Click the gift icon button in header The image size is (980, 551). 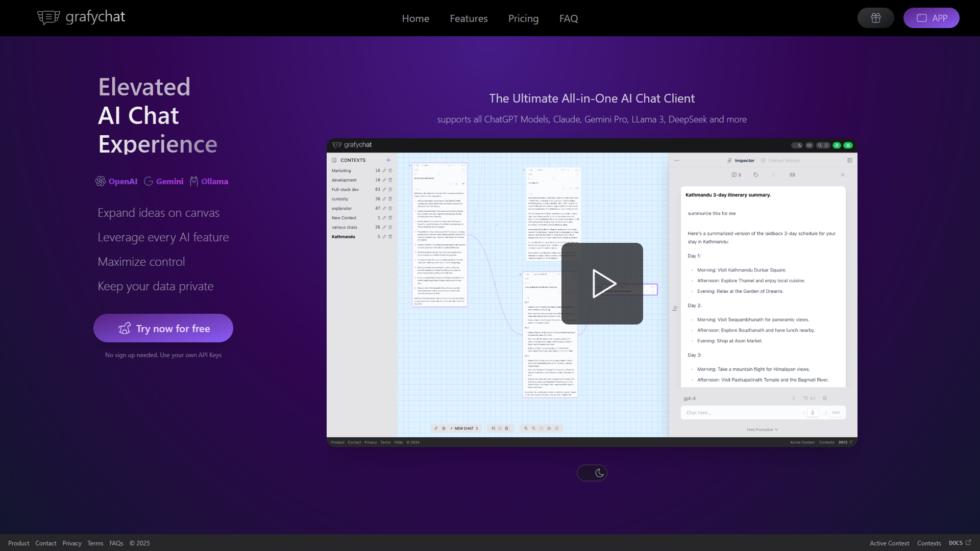pyautogui.click(x=875, y=18)
